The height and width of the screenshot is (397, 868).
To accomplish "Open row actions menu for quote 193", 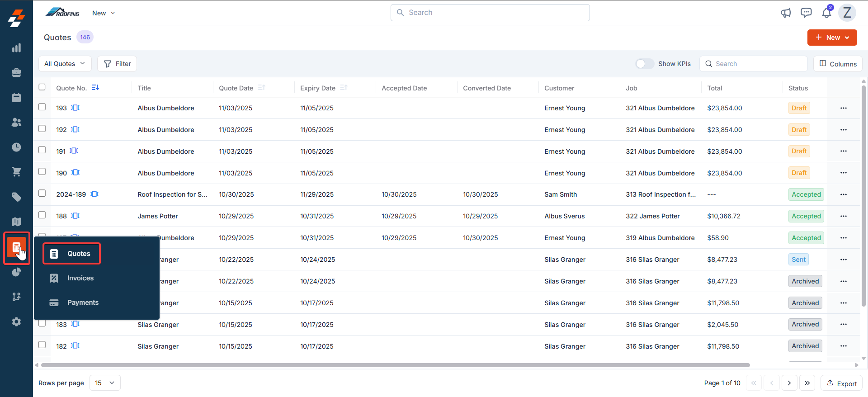I will coord(844,108).
